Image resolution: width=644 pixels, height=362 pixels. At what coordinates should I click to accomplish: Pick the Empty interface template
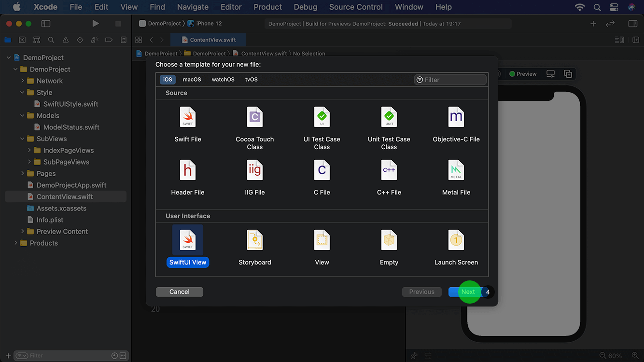point(389,248)
